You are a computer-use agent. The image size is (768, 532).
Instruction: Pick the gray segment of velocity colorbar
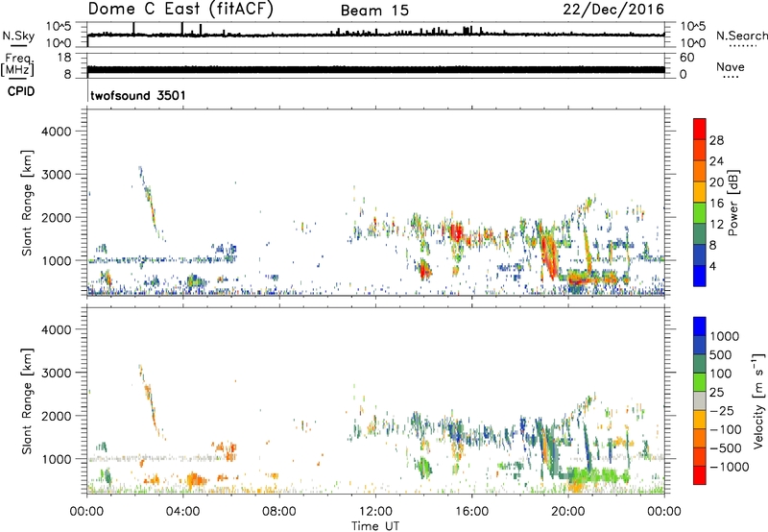click(700, 401)
